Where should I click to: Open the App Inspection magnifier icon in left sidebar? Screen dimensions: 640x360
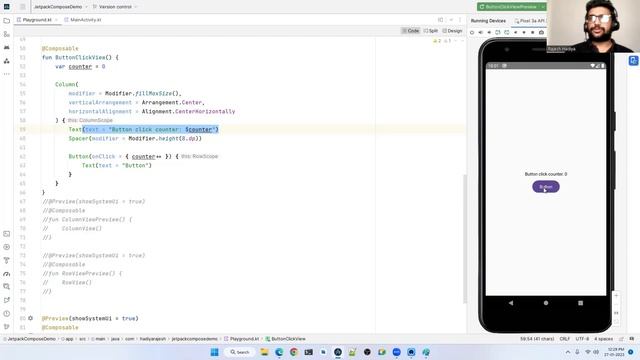tap(7, 287)
